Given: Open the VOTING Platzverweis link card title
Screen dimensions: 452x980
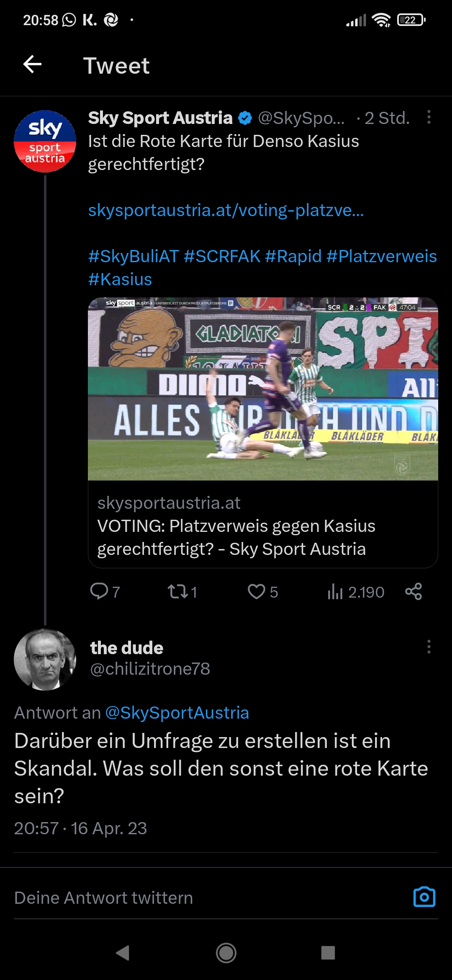Looking at the screenshot, I should tap(236, 537).
